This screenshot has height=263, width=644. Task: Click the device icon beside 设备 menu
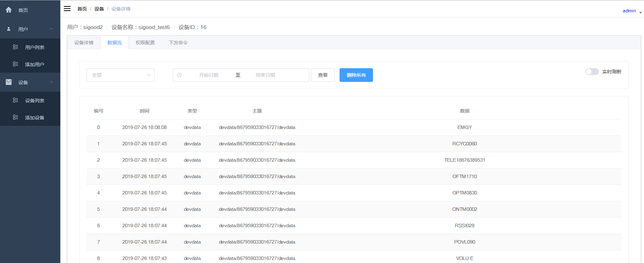coord(9,82)
